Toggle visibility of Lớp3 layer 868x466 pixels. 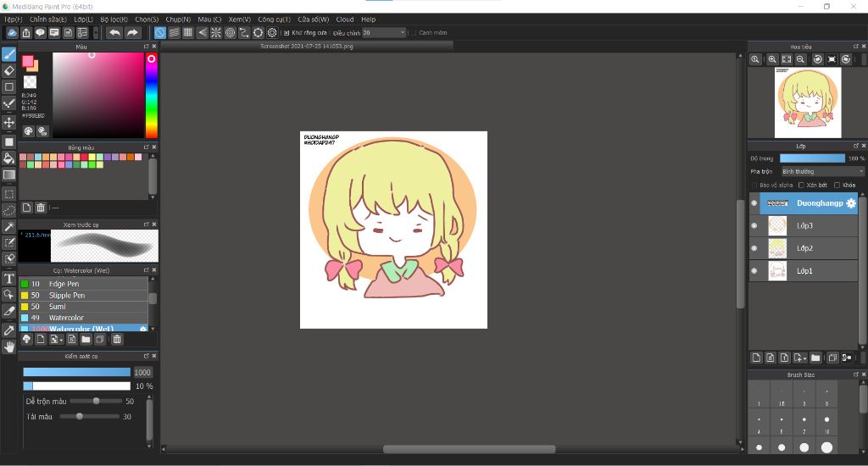pos(754,226)
